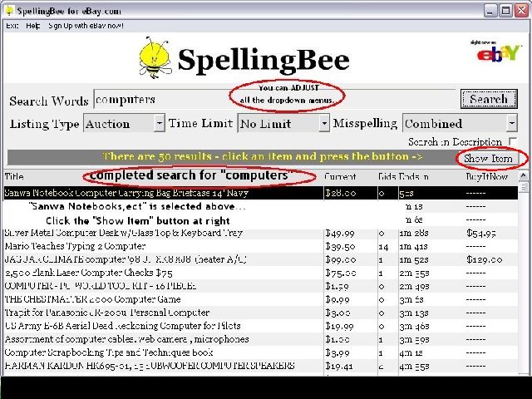Select Computer Scrapbooking Tips and Techniques book
This screenshot has width=532, height=399.
260,352
